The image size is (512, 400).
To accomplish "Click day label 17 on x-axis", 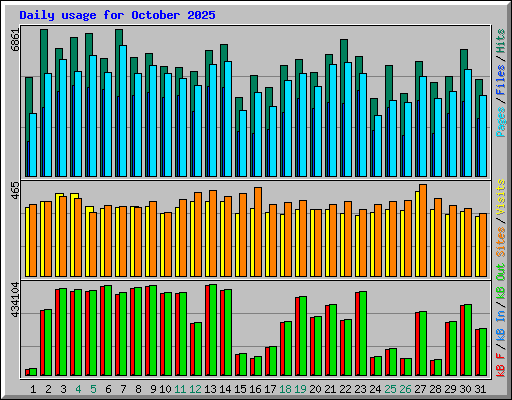I will (x=270, y=389).
